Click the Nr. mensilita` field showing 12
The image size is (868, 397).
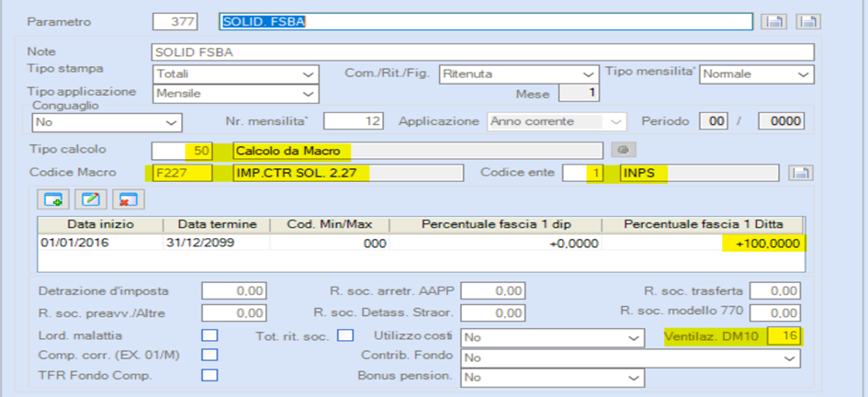click(x=354, y=120)
